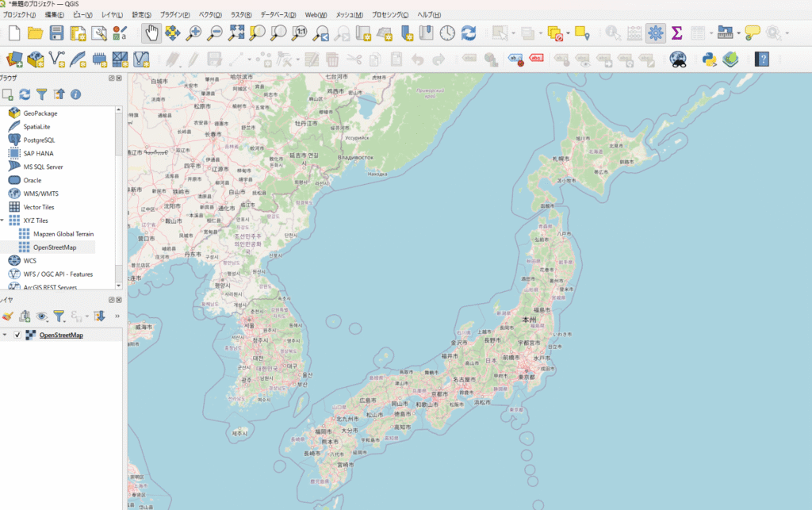Enable browser properties info widget
The height and width of the screenshot is (510, 812).
click(x=75, y=94)
